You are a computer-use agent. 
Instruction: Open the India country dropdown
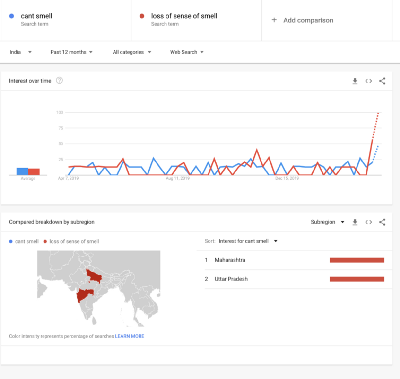20,52
